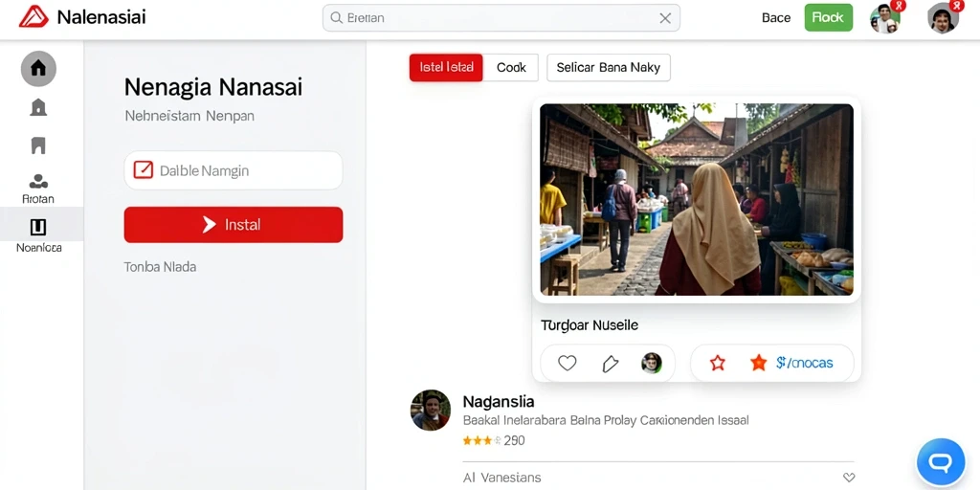Select the sidebar door-shaped icon
The height and width of the screenshot is (490, 980).
[x=38, y=146]
